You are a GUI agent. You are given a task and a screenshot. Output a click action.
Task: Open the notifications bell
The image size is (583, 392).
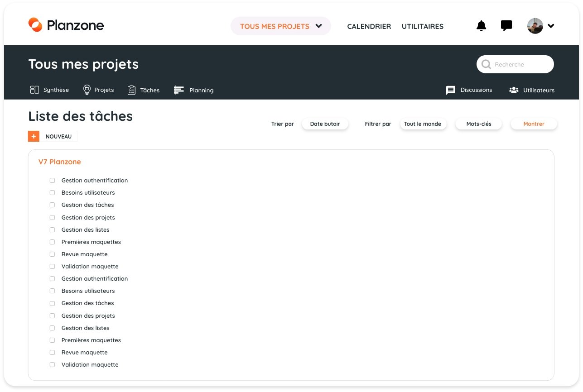pyautogui.click(x=481, y=26)
